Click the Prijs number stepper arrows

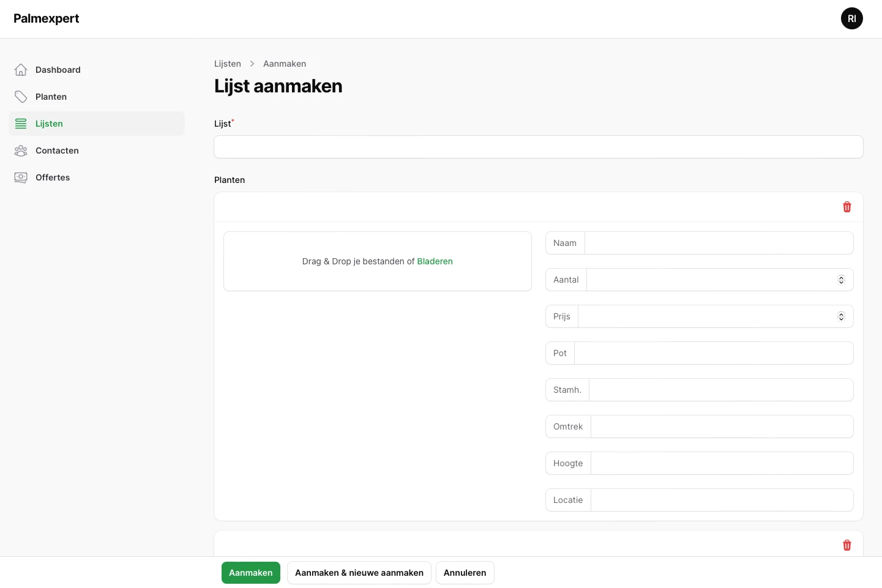[x=841, y=316]
